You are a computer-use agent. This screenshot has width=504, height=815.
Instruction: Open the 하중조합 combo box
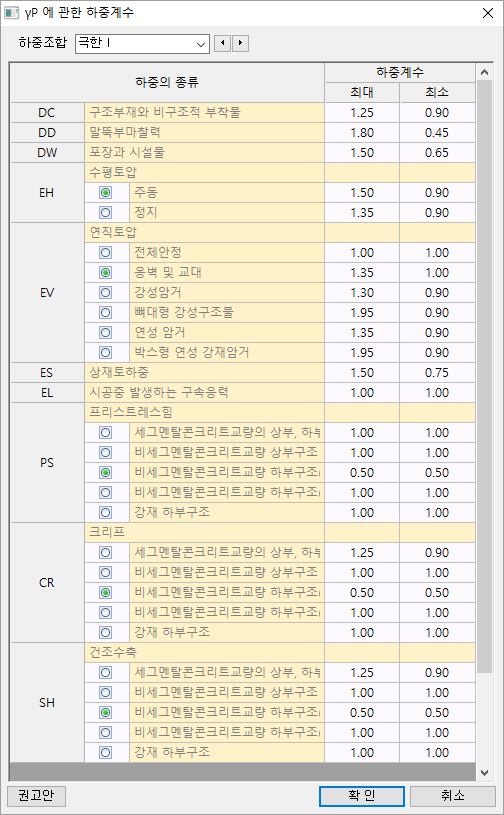pos(142,44)
